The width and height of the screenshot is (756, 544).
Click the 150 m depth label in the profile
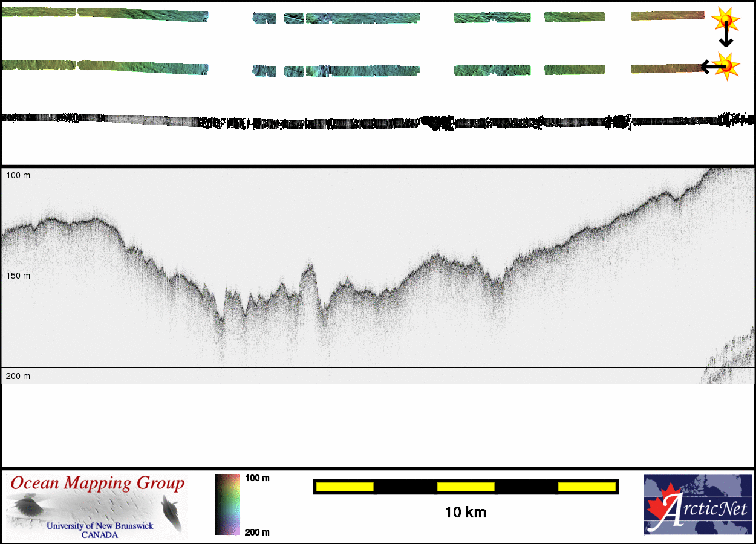click(x=18, y=276)
